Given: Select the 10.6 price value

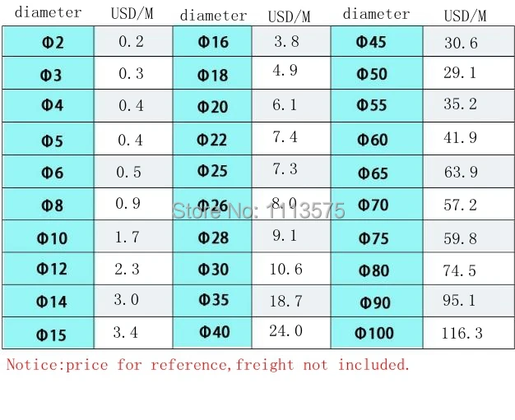Looking at the screenshot, I should coord(286,269).
